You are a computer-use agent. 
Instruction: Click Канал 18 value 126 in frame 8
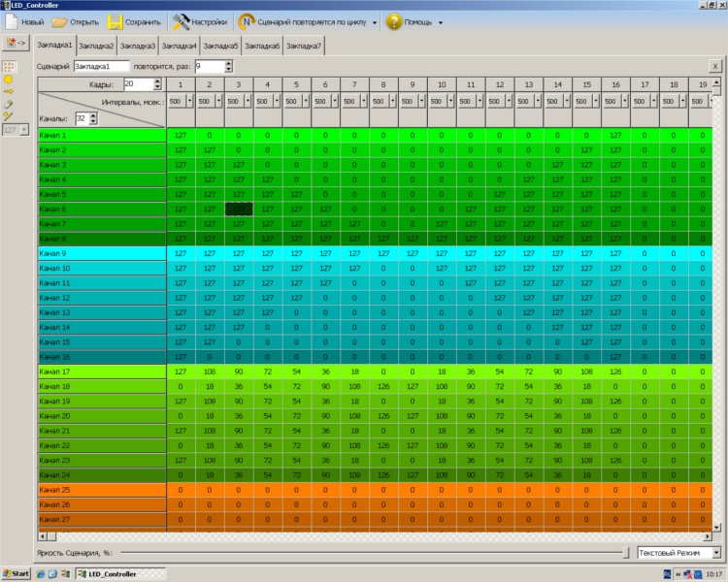(x=383, y=386)
